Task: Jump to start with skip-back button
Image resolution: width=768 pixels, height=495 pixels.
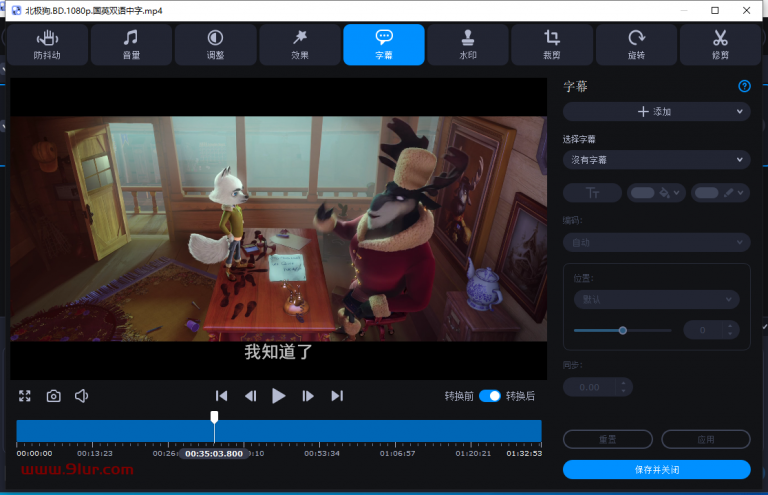Action: 221,396
